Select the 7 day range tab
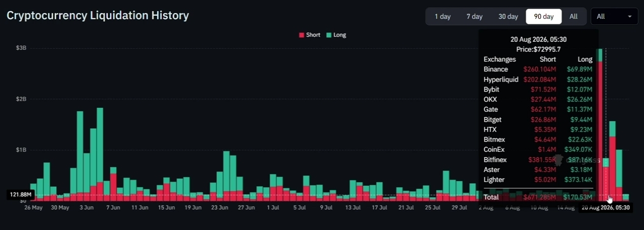The width and height of the screenshot is (644, 230). pos(474,16)
